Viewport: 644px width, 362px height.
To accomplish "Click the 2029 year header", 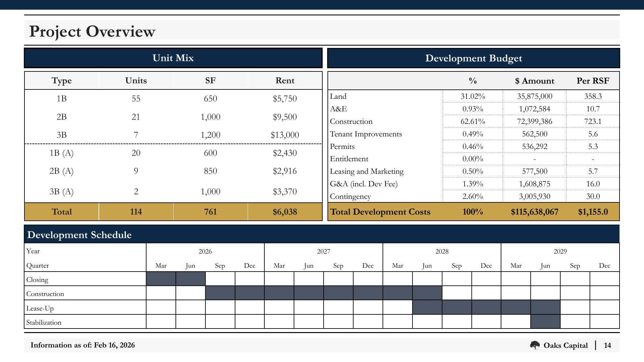I will [560, 251].
